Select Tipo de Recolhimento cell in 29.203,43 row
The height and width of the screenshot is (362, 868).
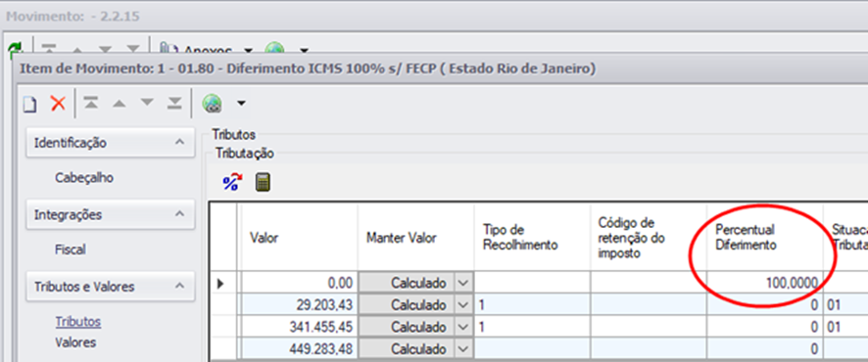click(533, 305)
